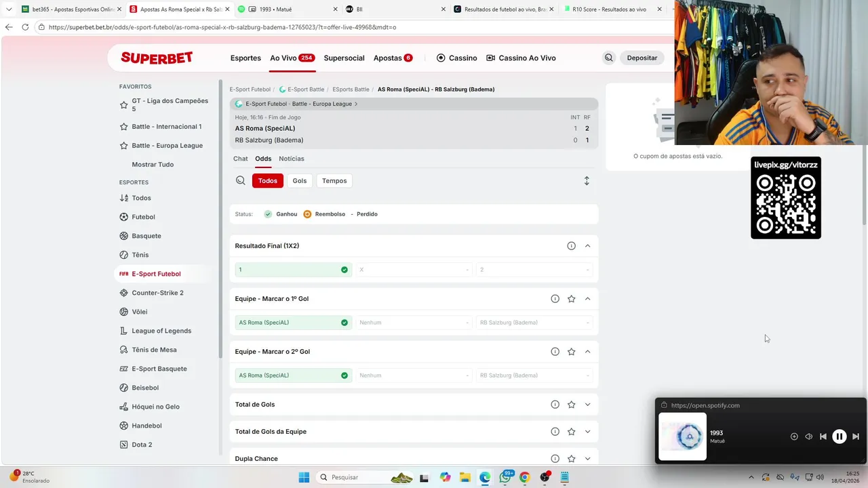868x488 pixels.
Task: Expand the E-Sport Futebol Battle Europa League chevron
Action: (356, 104)
